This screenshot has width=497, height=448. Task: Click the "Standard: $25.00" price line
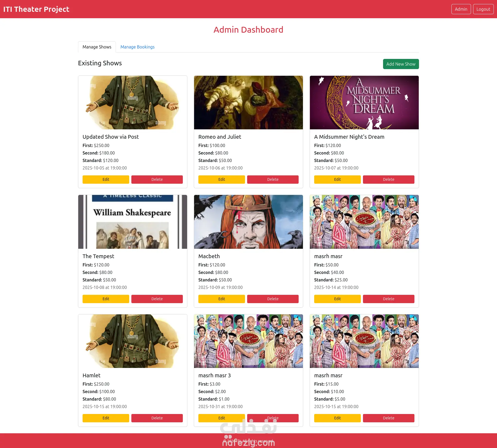331,280
